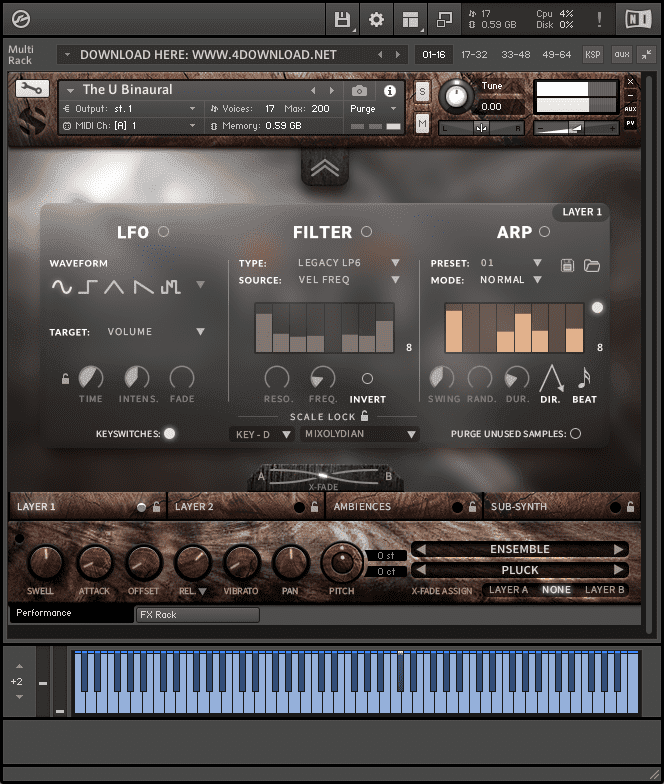Toggle Layer 1 lock icon
This screenshot has height=784, width=664.
pyautogui.click(x=156, y=506)
